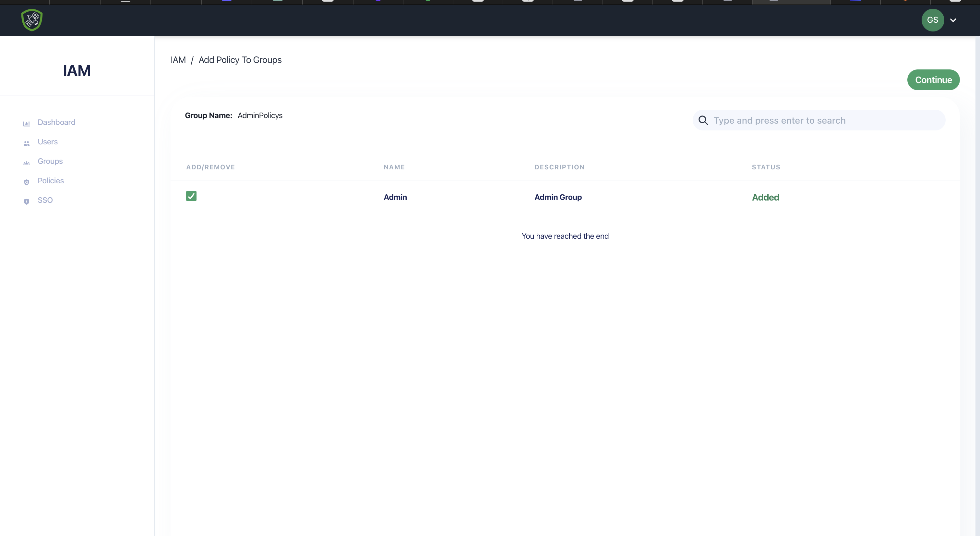Click the IAM sidebar title
Screen dimensions: 980x536
[77, 70]
